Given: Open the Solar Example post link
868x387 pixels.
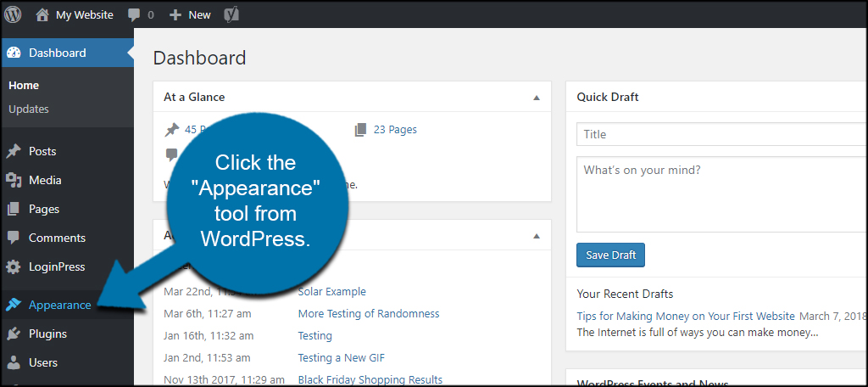Looking at the screenshot, I should pos(331,292).
